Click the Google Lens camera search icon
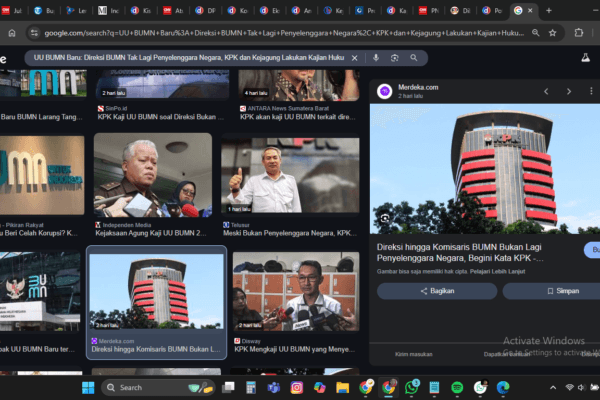Viewport: 600px width, 400px height. (x=396, y=59)
